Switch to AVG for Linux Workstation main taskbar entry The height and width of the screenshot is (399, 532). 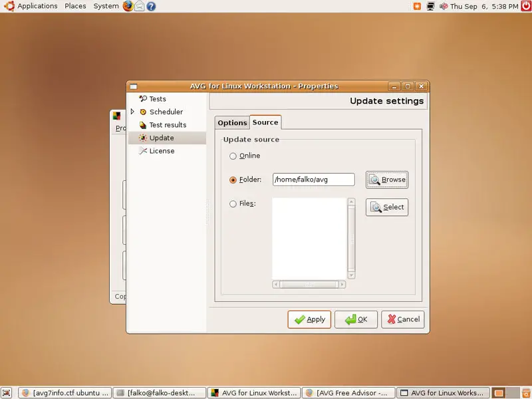(x=254, y=393)
